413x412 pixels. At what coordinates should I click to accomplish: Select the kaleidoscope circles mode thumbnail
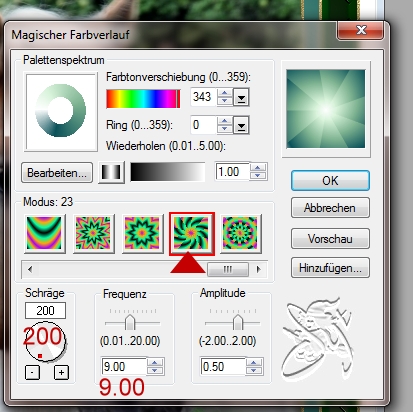[x=240, y=233]
